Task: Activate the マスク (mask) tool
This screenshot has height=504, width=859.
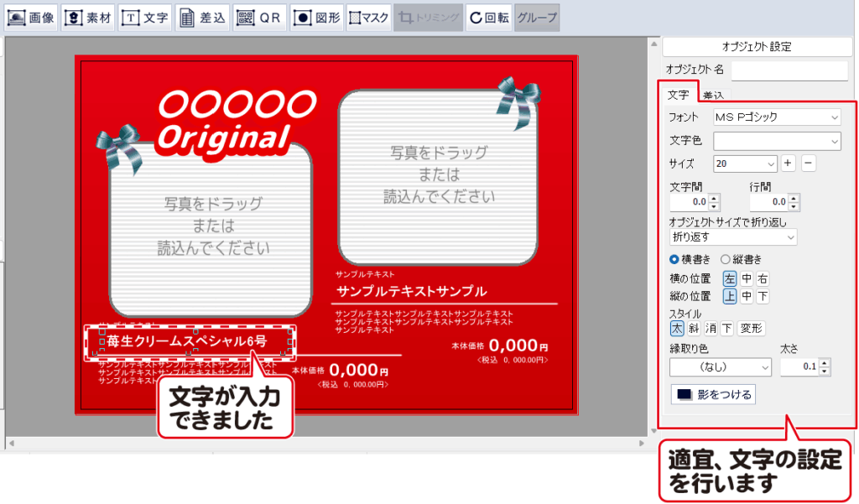Action: (x=367, y=18)
